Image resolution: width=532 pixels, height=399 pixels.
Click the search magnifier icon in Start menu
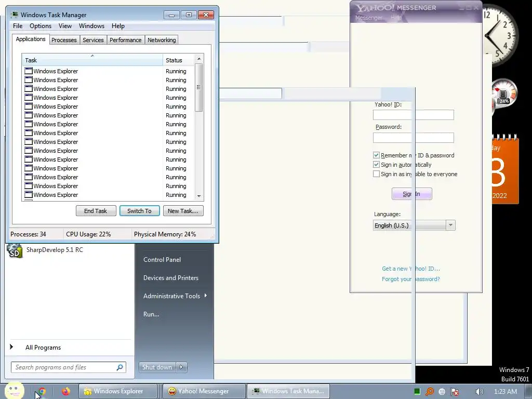click(120, 367)
